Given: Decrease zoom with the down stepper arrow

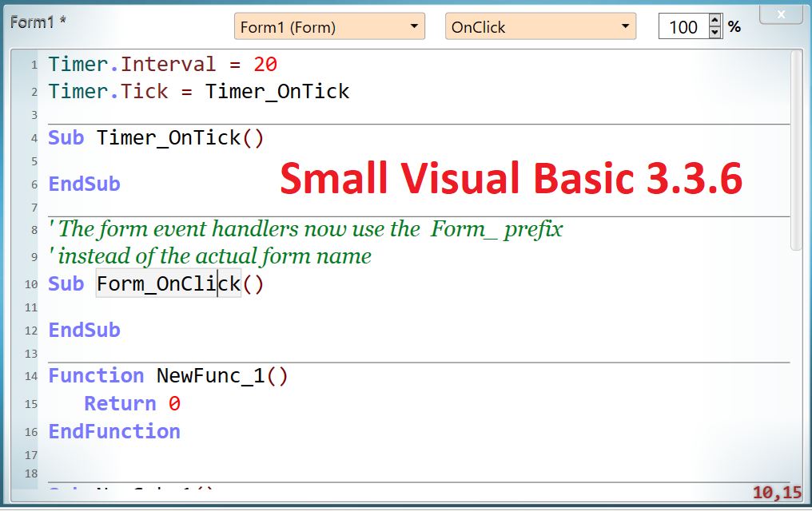Looking at the screenshot, I should pyautogui.click(x=714, y=33).
